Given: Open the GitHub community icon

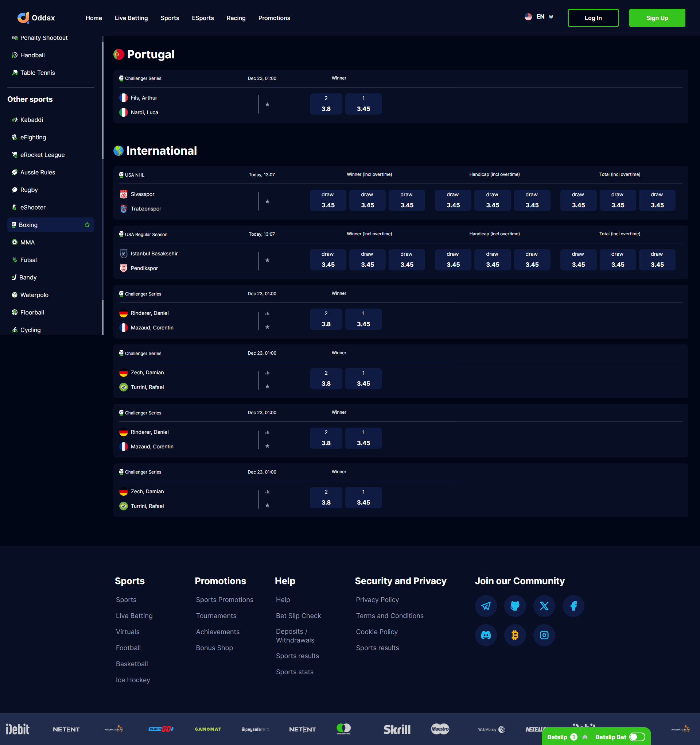Looking at the screenshot, I should 514,606.
